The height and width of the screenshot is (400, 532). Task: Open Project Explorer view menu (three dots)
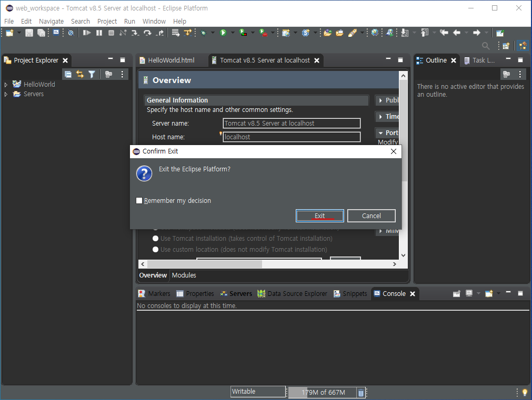(122, 74)
